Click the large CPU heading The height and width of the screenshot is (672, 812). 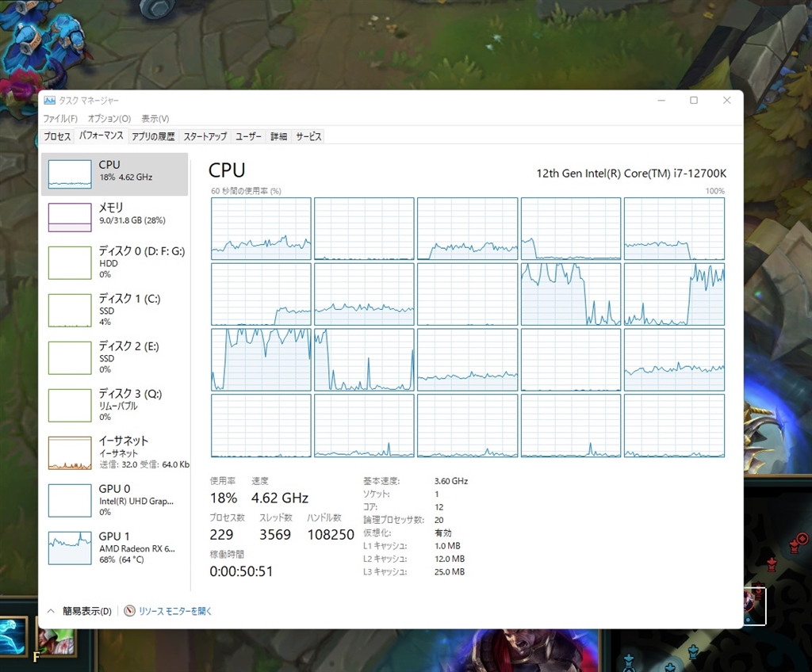click(227, 170)
